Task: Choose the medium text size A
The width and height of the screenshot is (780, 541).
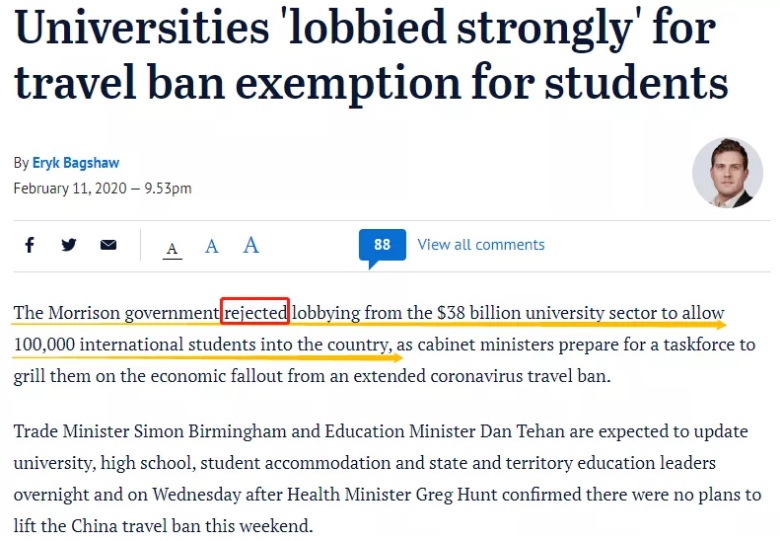Action: [212, 246]
